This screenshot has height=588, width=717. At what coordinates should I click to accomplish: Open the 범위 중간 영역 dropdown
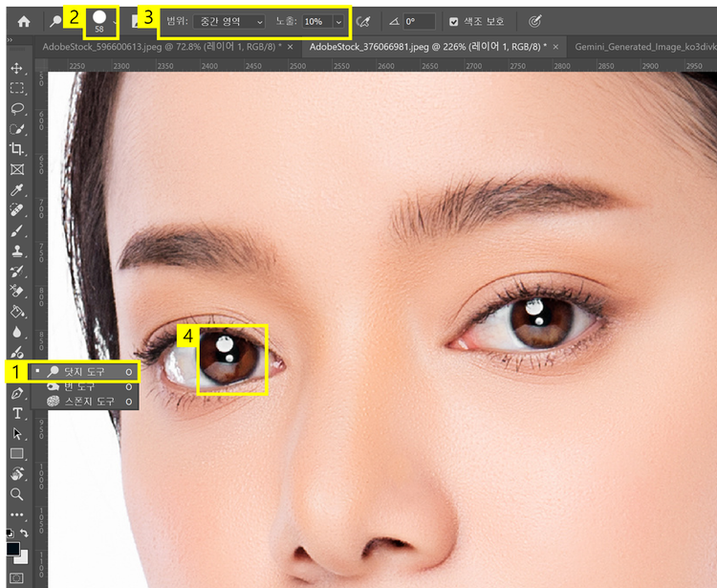pyautogui.click(x=229, y=21)
